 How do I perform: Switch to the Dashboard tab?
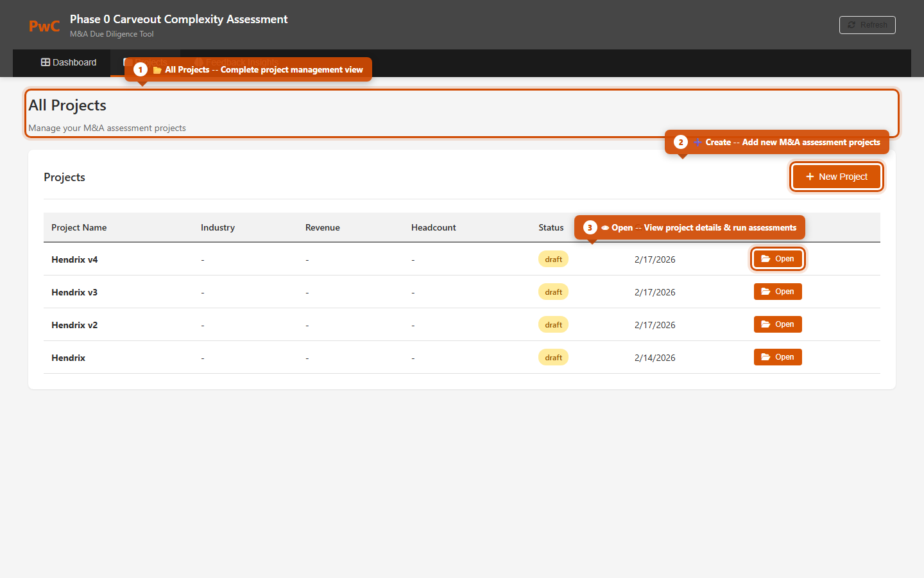pyautogui.click(x=69, y=62)
